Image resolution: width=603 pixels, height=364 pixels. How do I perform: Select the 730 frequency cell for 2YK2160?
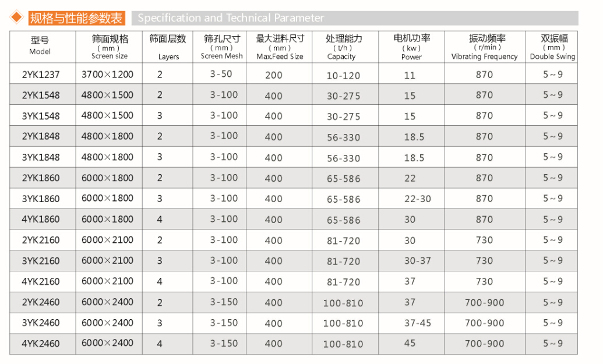coord(484,240)
